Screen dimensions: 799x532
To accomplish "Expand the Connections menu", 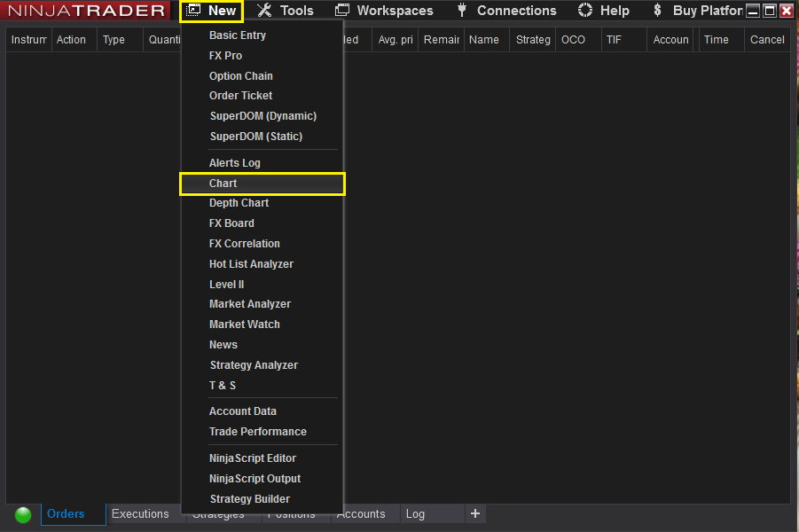I will pyautogui.click(x=516, y=11).
